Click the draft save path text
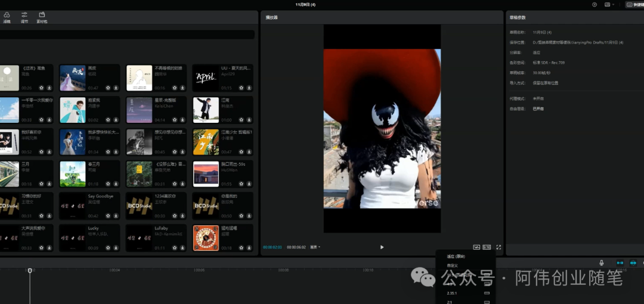 [x=578, y=42]
